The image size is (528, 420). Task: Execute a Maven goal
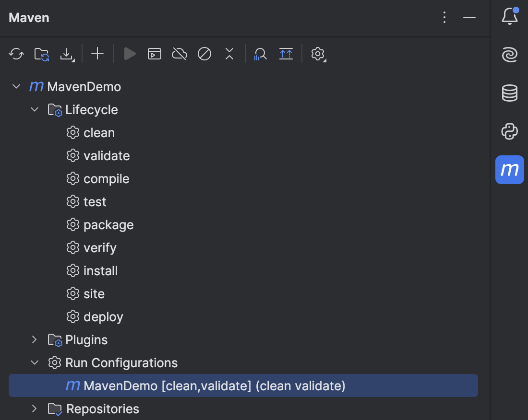click(x=154, y=54)
